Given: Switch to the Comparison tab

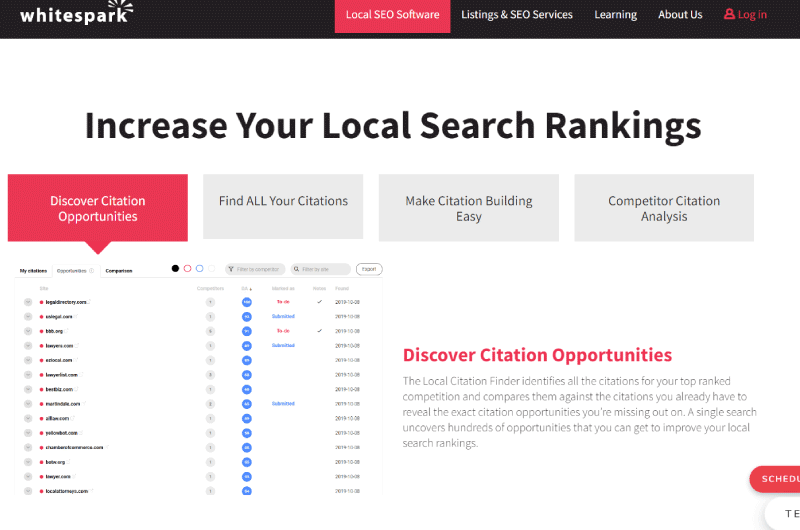Looking at the screenshot, I should (119, 271).
